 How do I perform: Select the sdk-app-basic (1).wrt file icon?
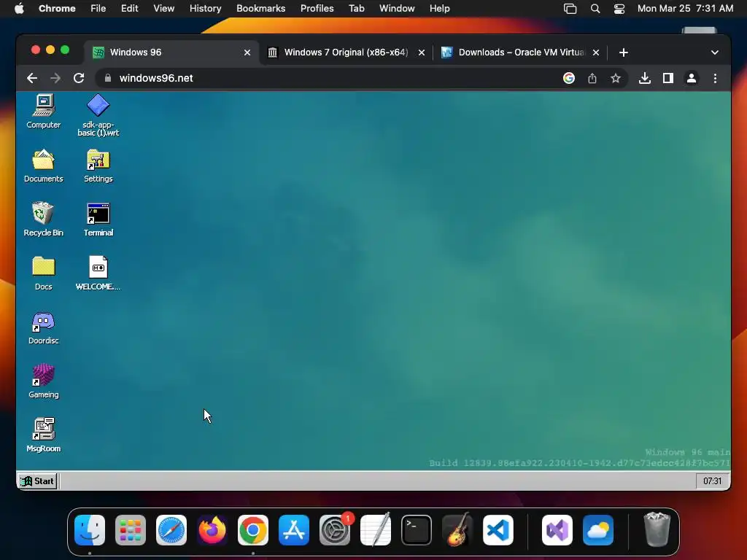coord(98,115)
